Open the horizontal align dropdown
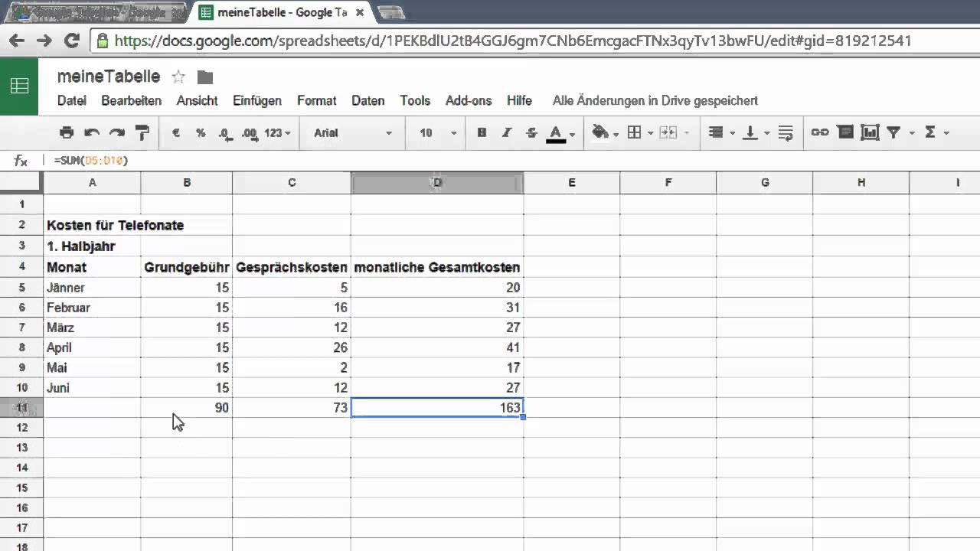Screen dimensions: 980x551 720,132
